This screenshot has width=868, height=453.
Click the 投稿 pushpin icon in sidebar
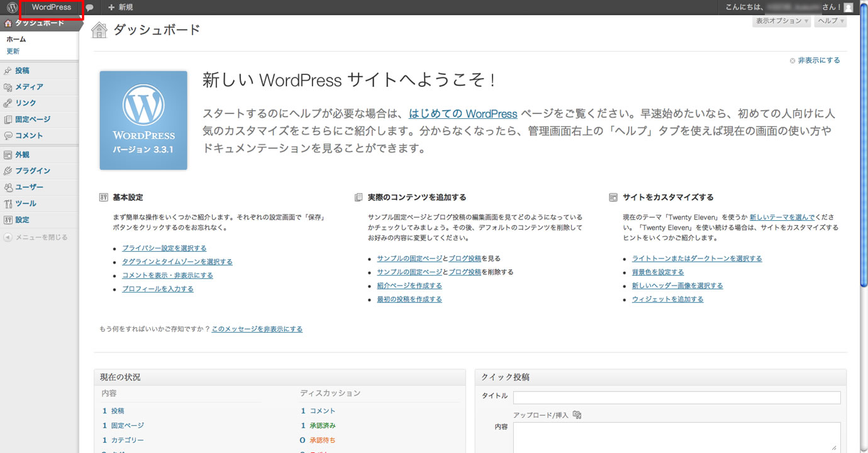(8, 71)
